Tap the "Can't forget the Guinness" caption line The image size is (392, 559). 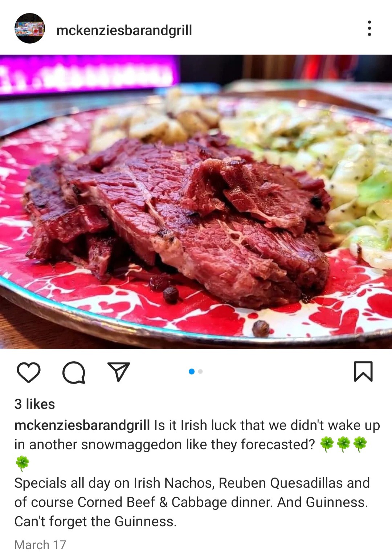[x=95, y=522]
